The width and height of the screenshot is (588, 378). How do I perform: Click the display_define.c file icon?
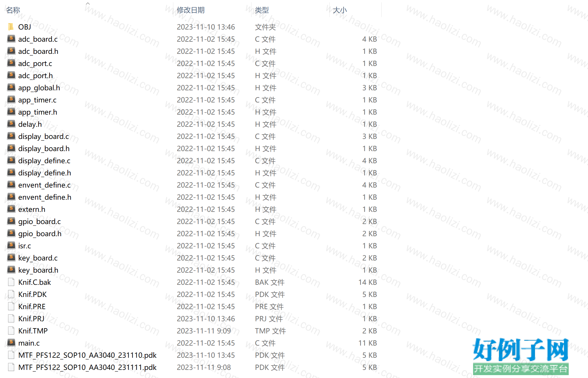click(11, 160)
